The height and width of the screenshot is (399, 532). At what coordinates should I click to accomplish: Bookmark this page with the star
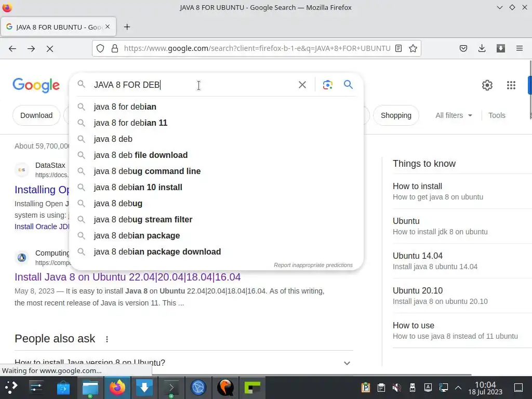(413, 48)
